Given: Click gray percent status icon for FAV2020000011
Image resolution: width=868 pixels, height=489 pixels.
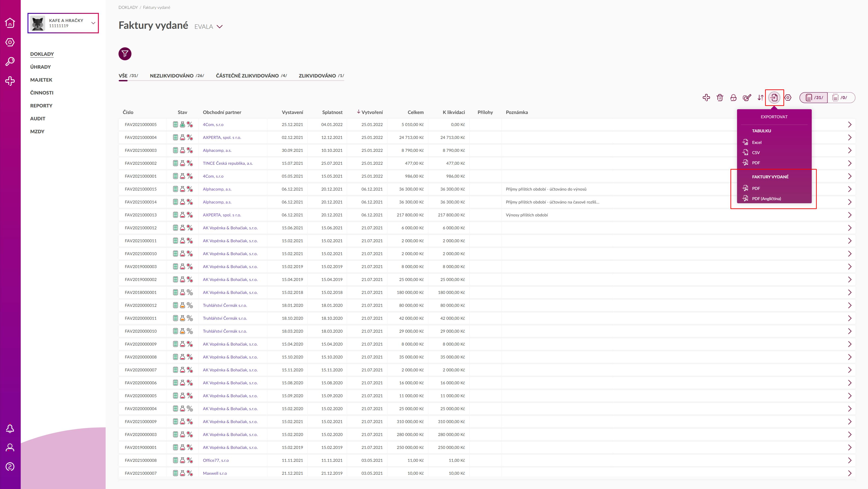Looking at the screenshot, I should coord(190,318).
